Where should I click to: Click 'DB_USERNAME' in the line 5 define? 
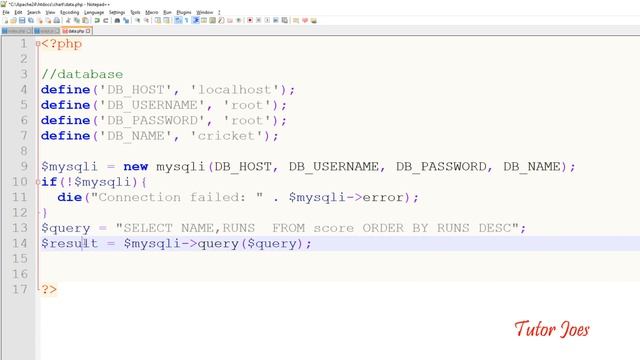click(152, 105)
